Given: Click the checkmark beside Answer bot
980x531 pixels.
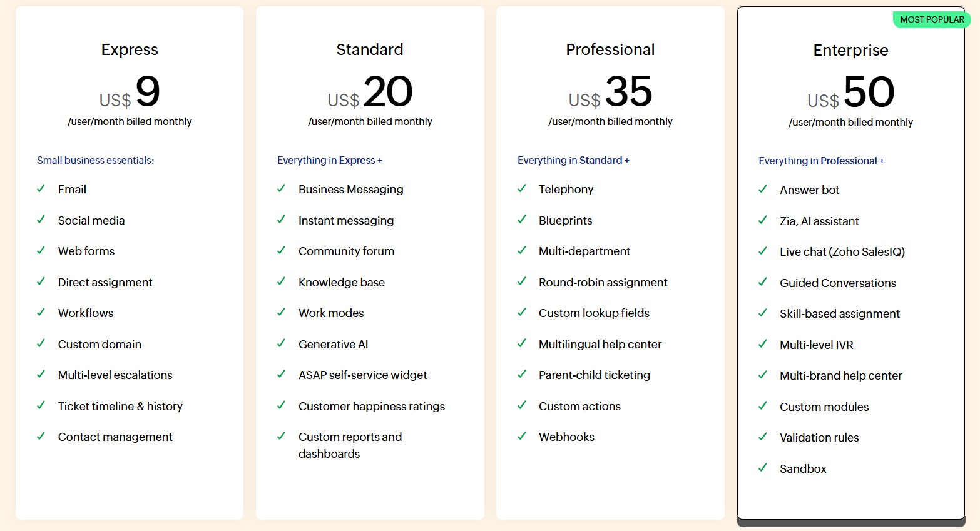Looking at the screenshot, I should 762,189.
